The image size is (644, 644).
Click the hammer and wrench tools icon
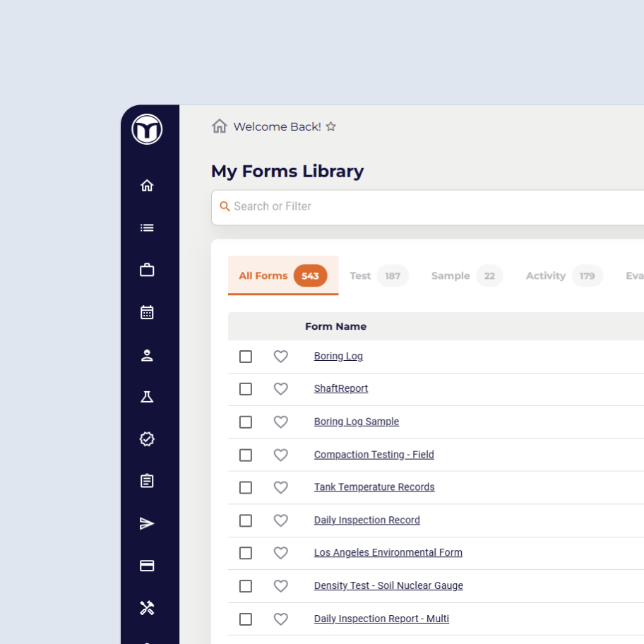(147, 608)
